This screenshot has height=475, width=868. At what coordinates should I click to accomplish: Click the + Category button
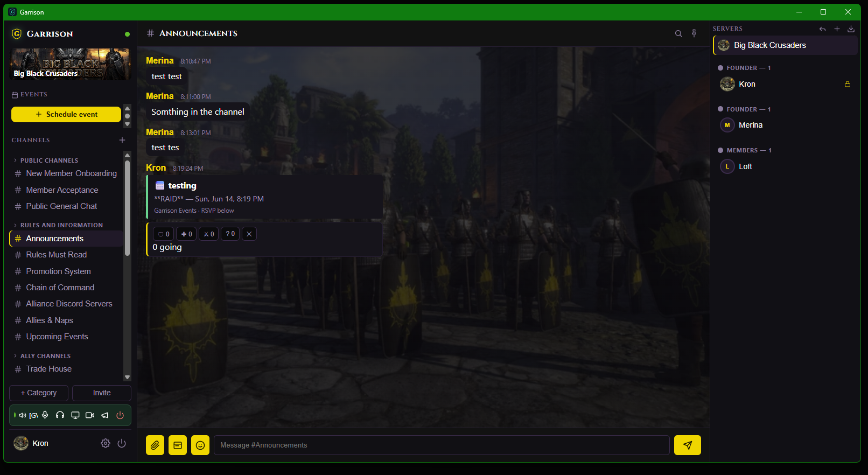click(x=39, y=393)
